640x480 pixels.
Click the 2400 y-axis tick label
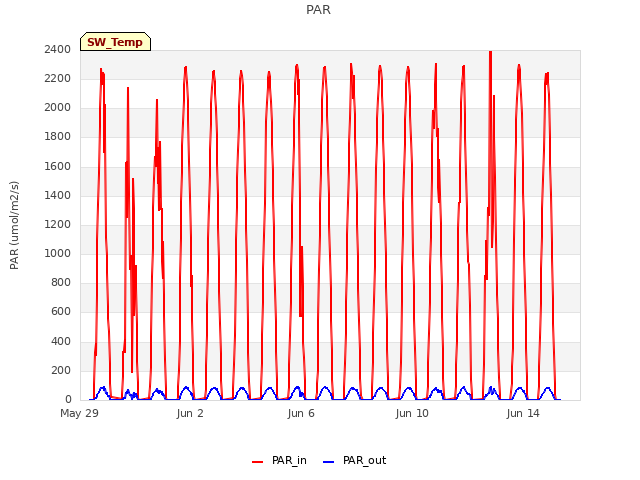[x=58, y=49]
